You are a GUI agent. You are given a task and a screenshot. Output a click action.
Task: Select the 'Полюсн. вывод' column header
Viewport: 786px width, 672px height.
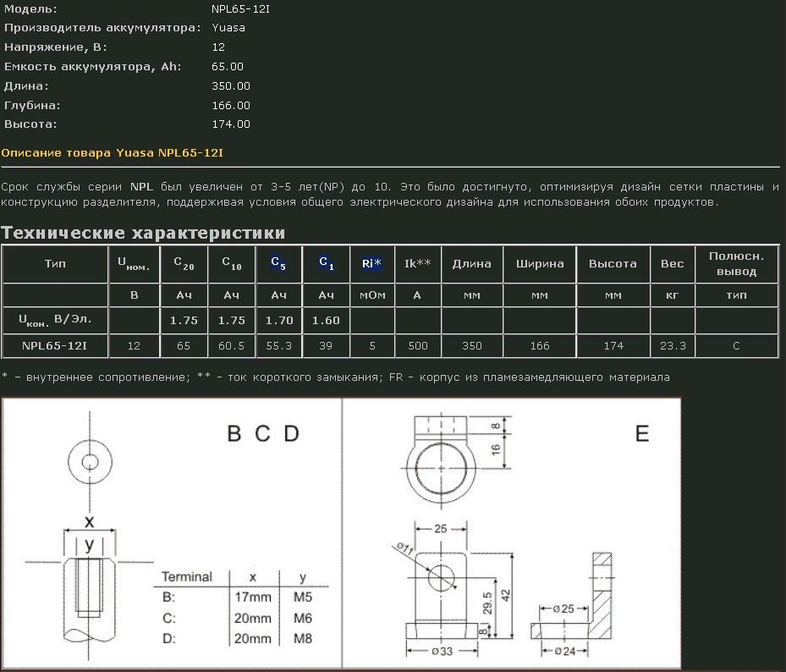point(736,264)
